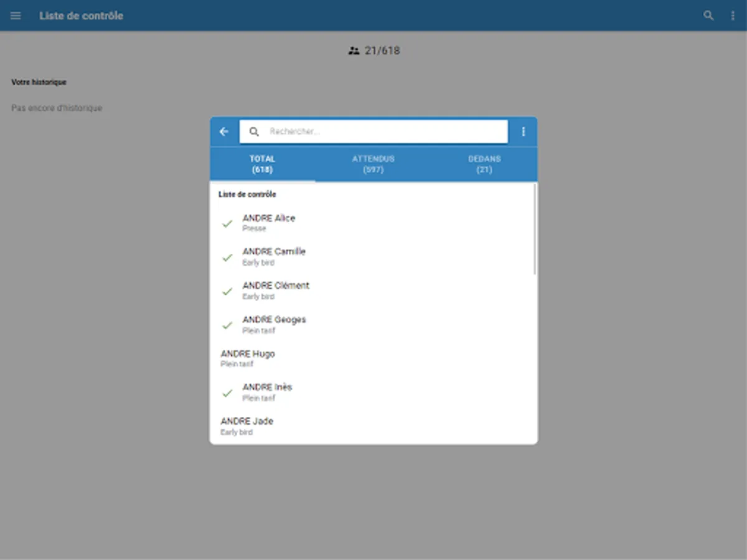Click 'Plein tarif' label under ANDRE Hugo
The image size is (747, 560).
pyautogui.click(x=237, y=365)
